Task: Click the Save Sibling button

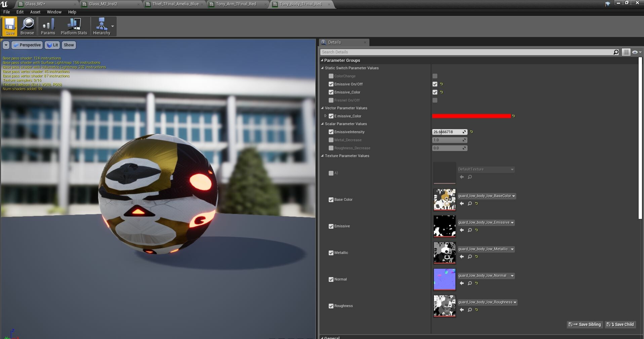Action: [585, 324]
